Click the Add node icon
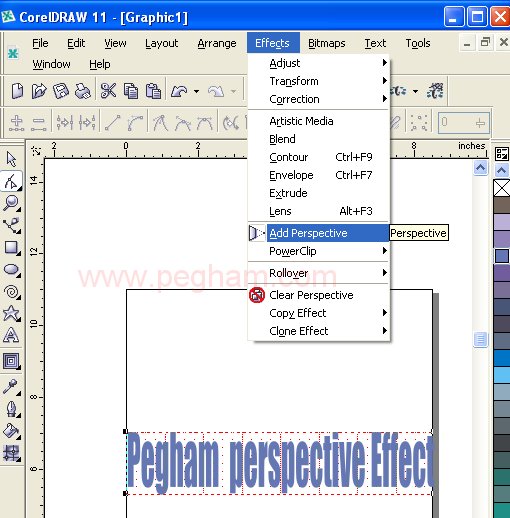Viewport: 510px width, 518px height. coord(16,123)
